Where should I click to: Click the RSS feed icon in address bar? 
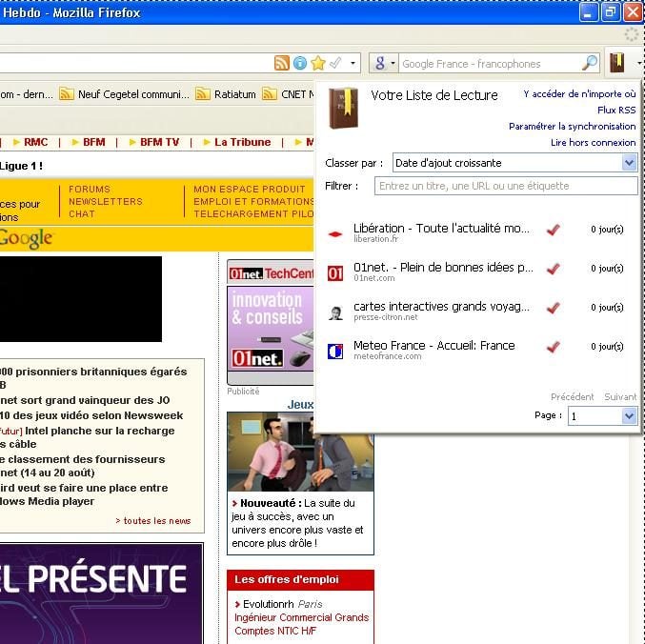point(281,63)
